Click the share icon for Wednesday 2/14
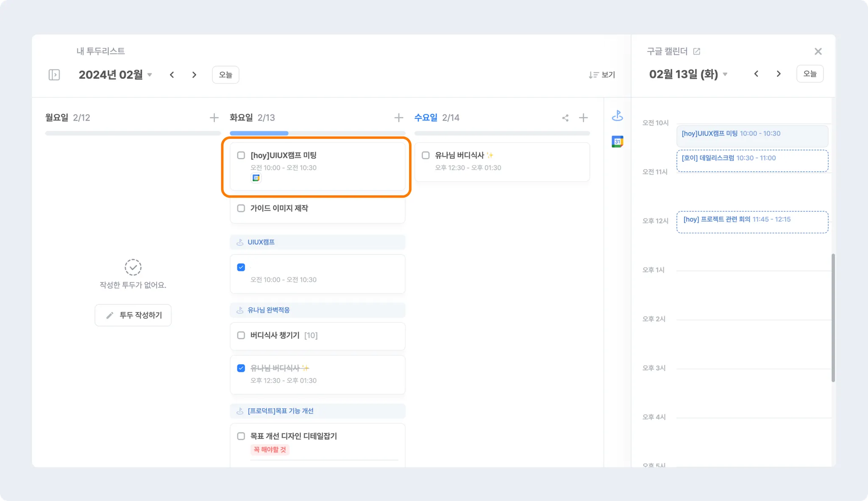The width and height of the screenshot is (868, 501). coord(565,118)
